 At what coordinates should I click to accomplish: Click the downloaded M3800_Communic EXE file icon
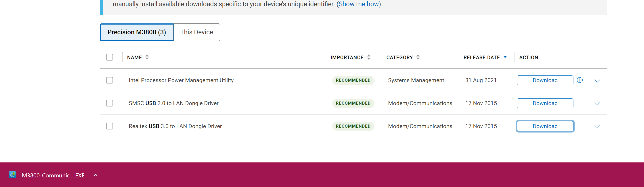point(13,175)
